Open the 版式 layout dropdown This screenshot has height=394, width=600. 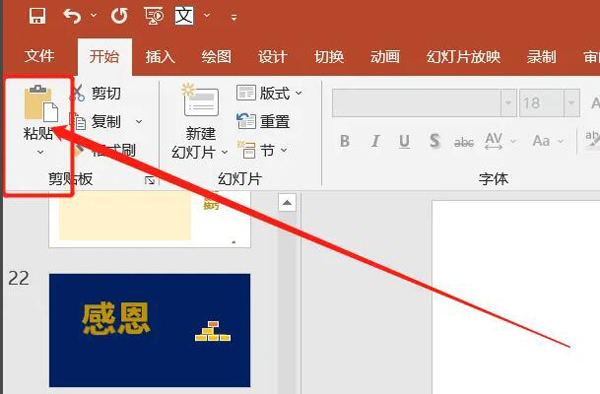click(269, 93)
